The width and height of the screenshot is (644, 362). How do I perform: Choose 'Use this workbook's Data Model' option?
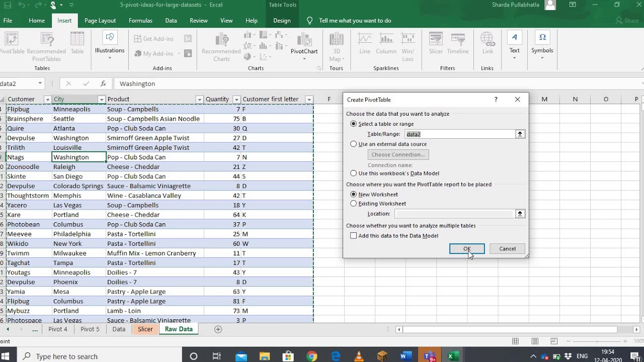(354, 173)
